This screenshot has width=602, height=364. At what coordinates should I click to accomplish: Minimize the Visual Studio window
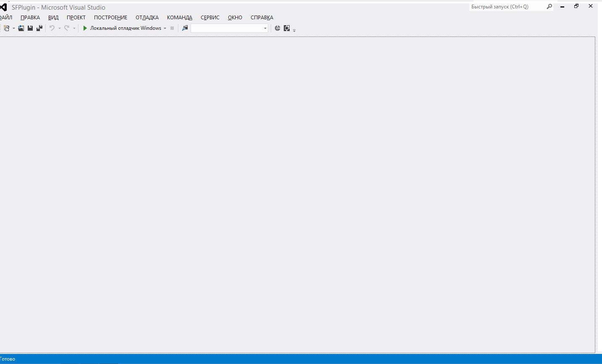[x=562, y=7]
